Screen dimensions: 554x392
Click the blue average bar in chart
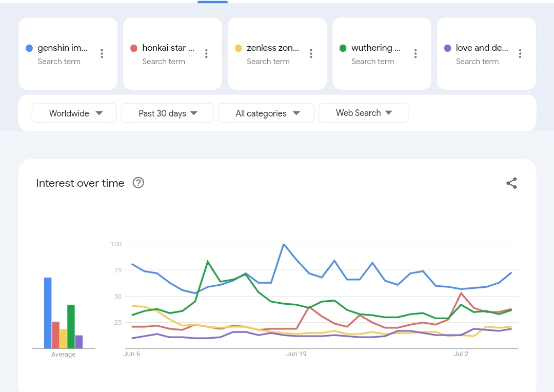coord(48,313)
